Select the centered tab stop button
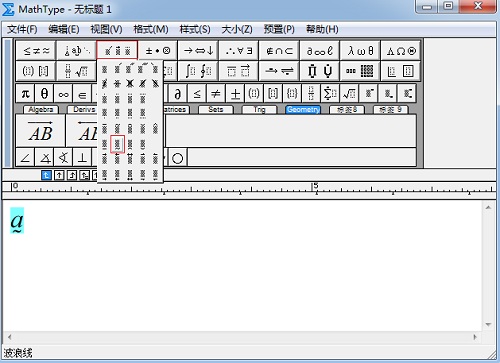 (x=59, y=175)
